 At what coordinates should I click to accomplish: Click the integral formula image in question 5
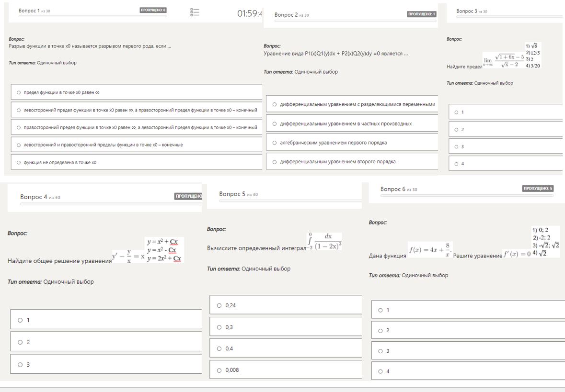(x=324, y=242)
